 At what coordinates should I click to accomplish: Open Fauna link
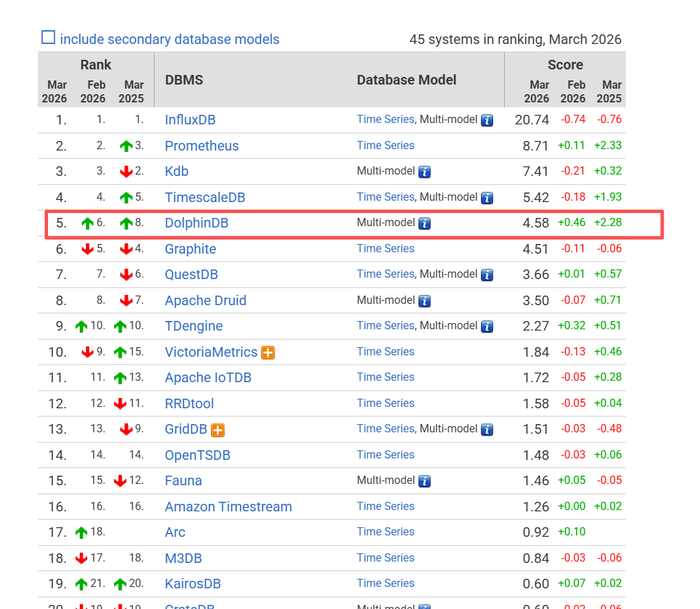(x=183, y=480)
